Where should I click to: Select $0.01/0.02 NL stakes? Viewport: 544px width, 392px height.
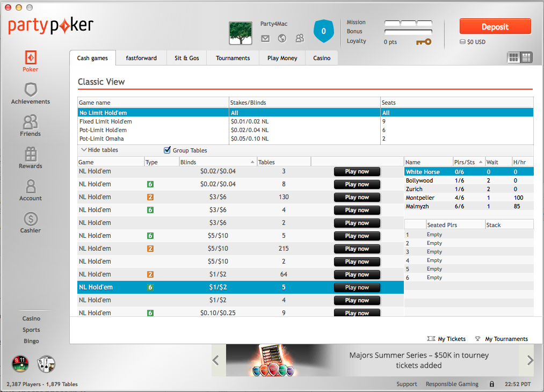point(304,121)
